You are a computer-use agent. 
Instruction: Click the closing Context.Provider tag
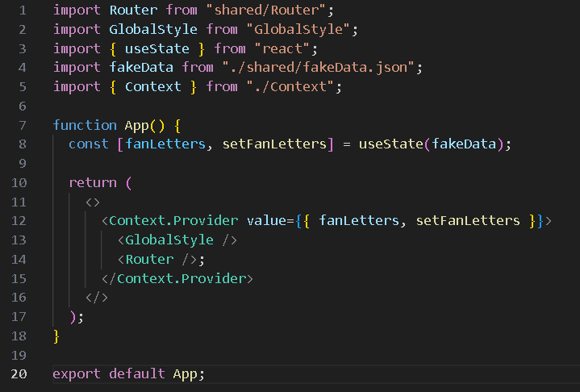177,279
